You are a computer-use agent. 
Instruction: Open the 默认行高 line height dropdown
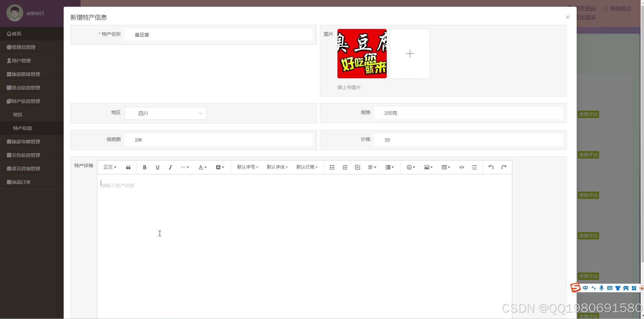[307, 167]
